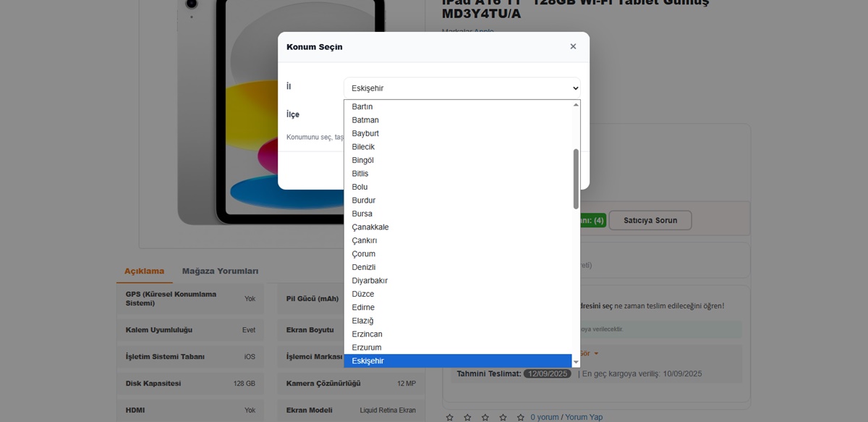Click the dropdown list scroll-down arrow

point(576,362)
